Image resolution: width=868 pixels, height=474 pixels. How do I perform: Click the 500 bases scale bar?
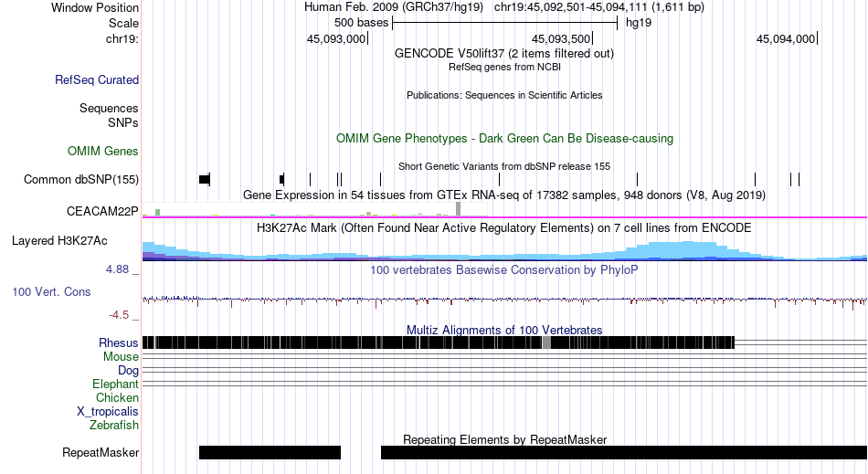(x=504, y=23)
